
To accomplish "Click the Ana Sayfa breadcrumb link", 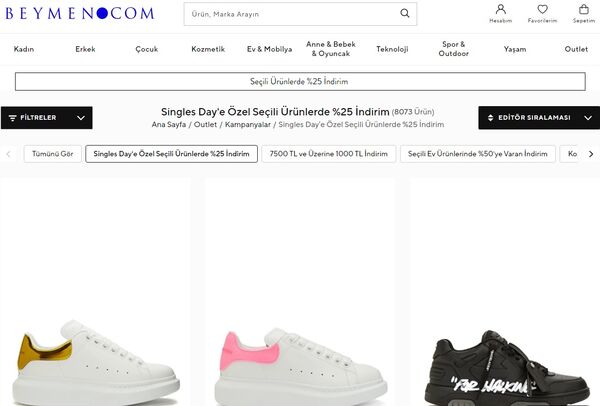I will (171, 125).
